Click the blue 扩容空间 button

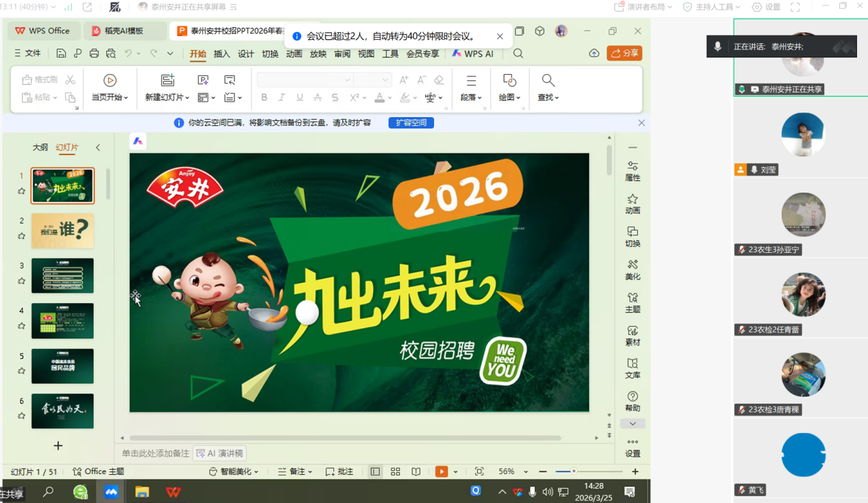tap(411, 123)
